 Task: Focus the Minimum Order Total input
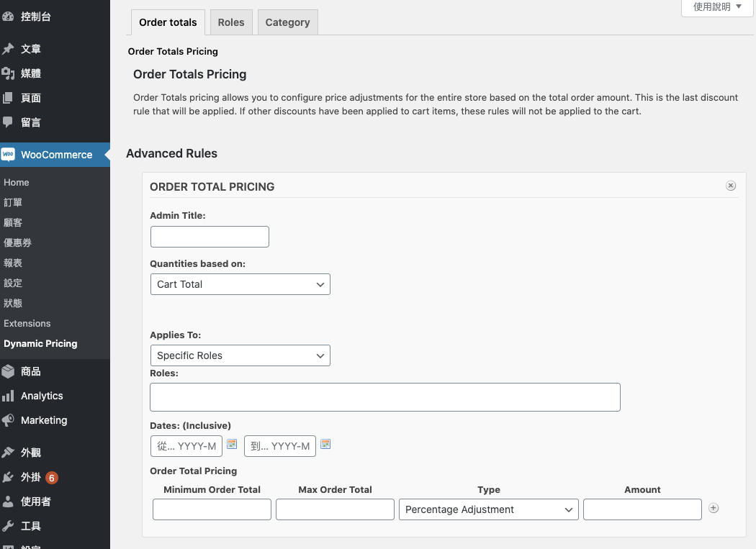click(212, 509)
